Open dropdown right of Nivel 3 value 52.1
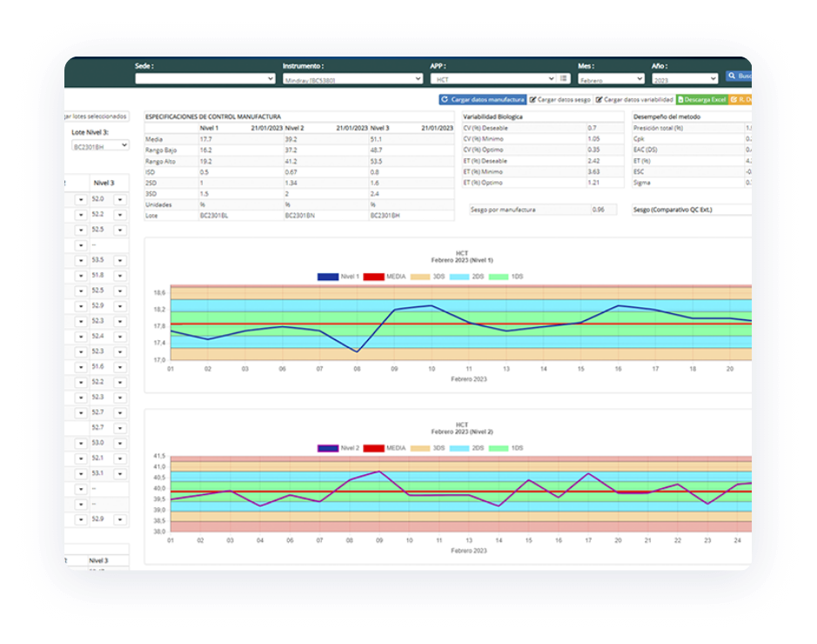The width and height of the screenshot is (817, 644). coord(120,459)
